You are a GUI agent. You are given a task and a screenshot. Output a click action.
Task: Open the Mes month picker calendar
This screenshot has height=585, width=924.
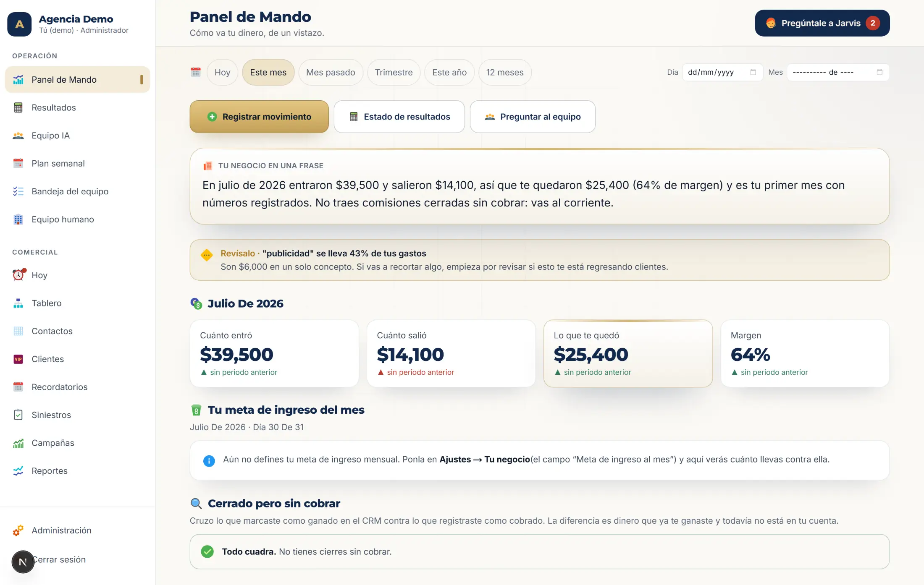[x=879, y=72]
